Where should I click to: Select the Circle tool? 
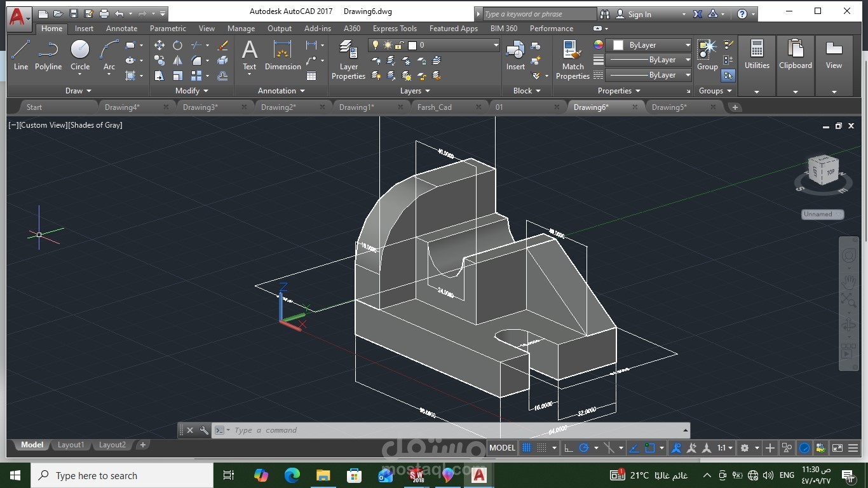pos(80,55)
